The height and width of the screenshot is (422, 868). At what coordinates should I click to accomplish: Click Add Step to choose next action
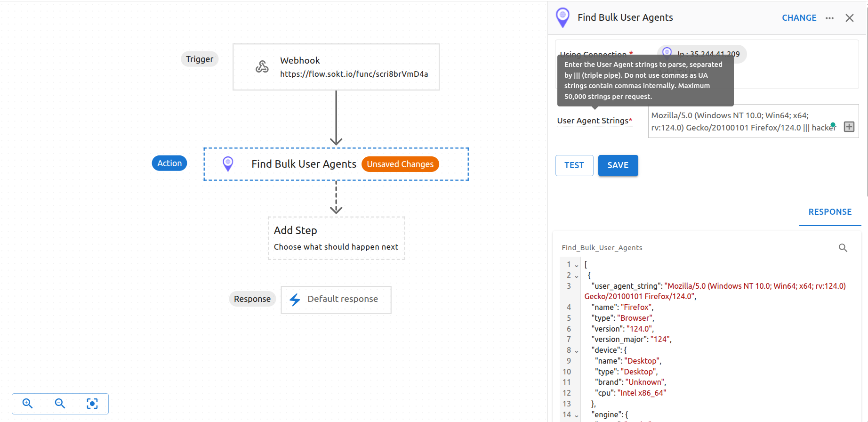click(x=336, y=238)
